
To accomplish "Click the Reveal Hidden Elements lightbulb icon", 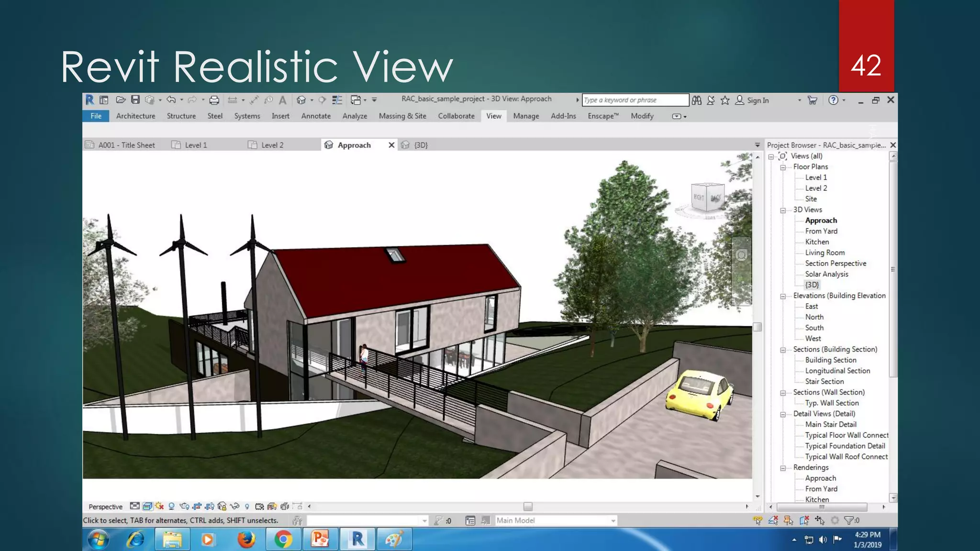I will pos(247,507).
